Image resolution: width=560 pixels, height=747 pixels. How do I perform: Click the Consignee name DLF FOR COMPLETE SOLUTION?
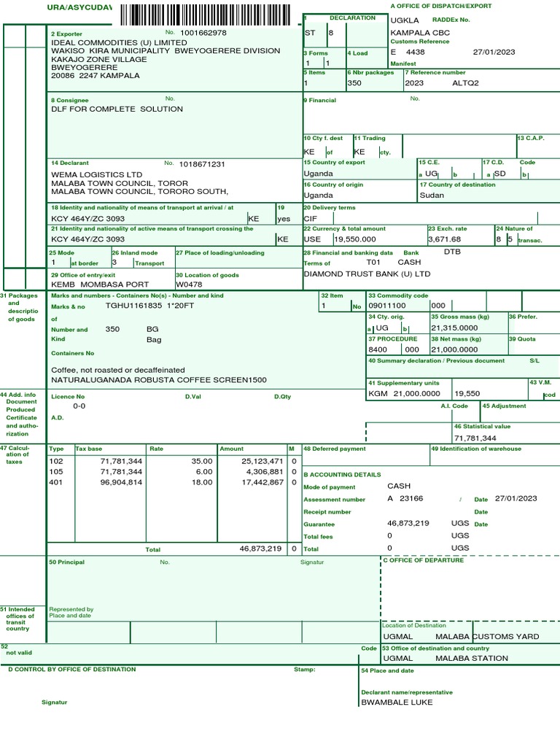tap(117, 109)
